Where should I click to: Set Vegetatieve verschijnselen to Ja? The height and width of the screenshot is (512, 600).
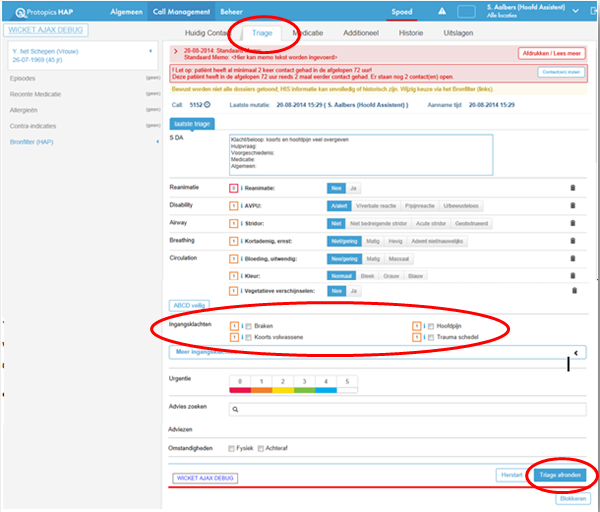click(x=353, y=290)
